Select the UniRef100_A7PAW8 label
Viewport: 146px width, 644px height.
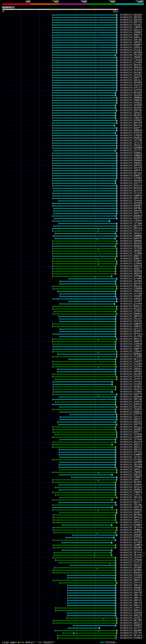[131, 276]
